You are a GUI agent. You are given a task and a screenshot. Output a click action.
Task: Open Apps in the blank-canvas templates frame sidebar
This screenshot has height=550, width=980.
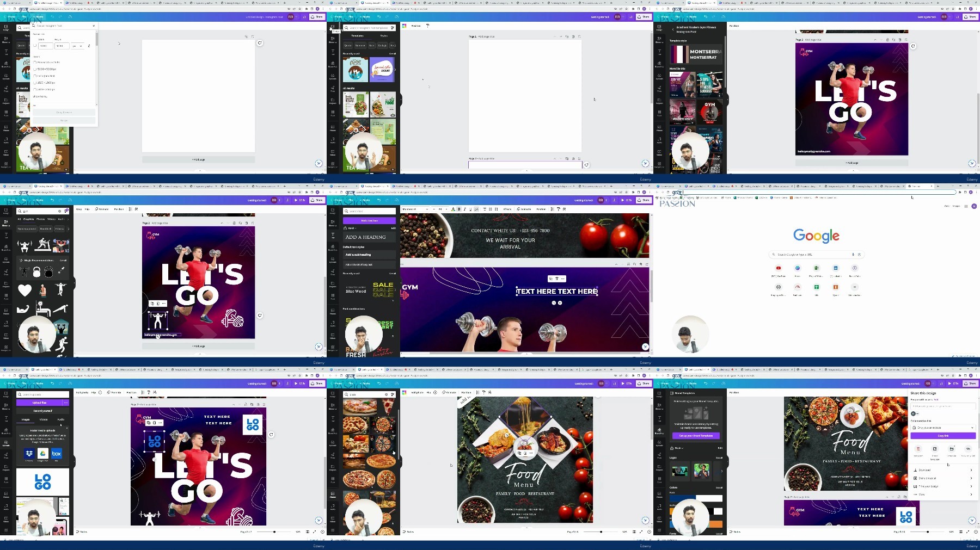(x=333, y=114)
